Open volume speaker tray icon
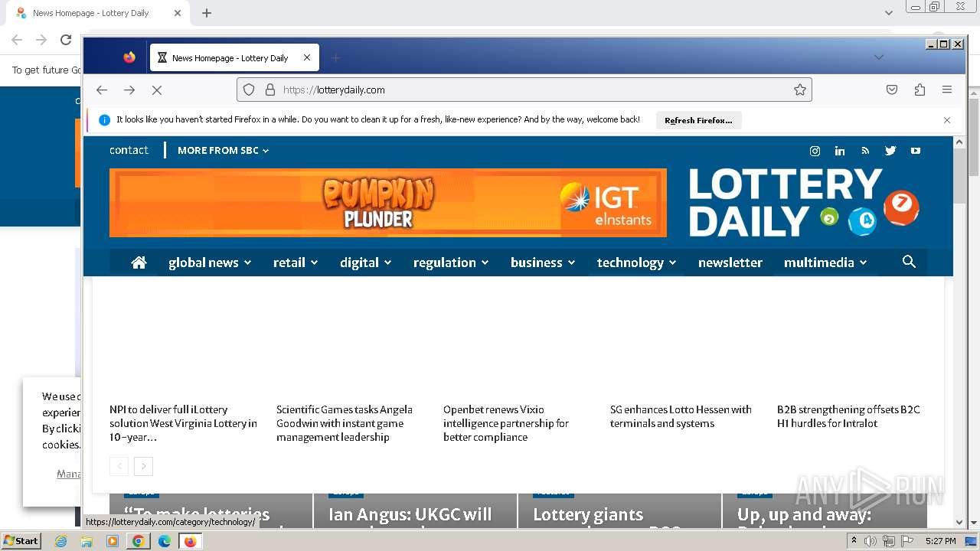 coord(871,541)
